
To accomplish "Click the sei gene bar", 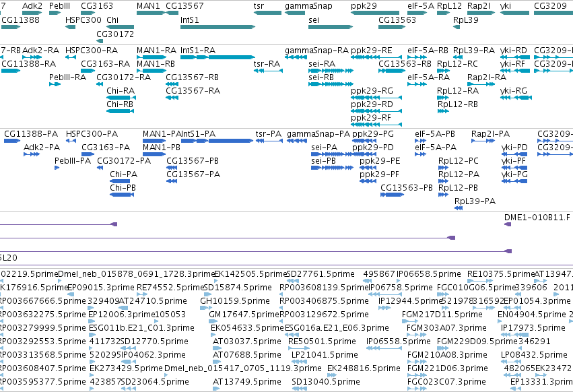I will pyautogui.click(x=331, y=27).
